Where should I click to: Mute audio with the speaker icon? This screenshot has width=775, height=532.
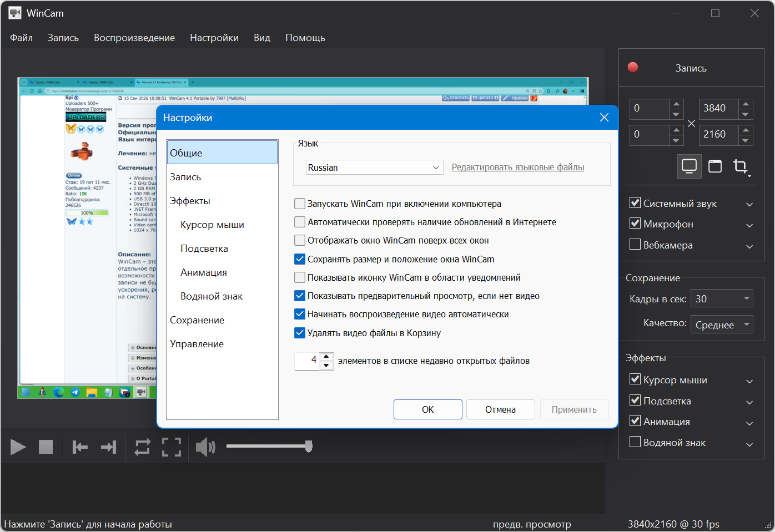point(205,447)
